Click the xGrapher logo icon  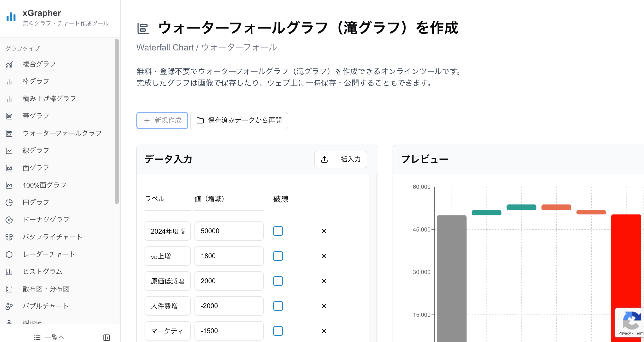coord(11,17)
